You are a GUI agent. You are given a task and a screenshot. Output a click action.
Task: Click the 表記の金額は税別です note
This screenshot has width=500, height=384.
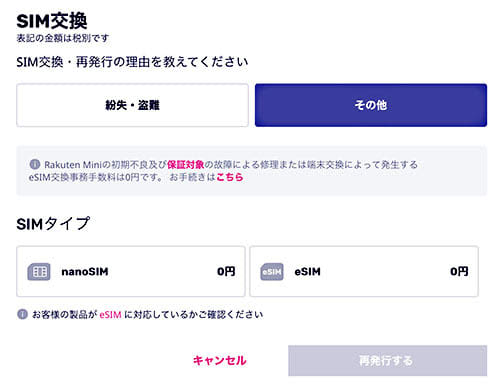pyautogui.click(x=63, y=38)
